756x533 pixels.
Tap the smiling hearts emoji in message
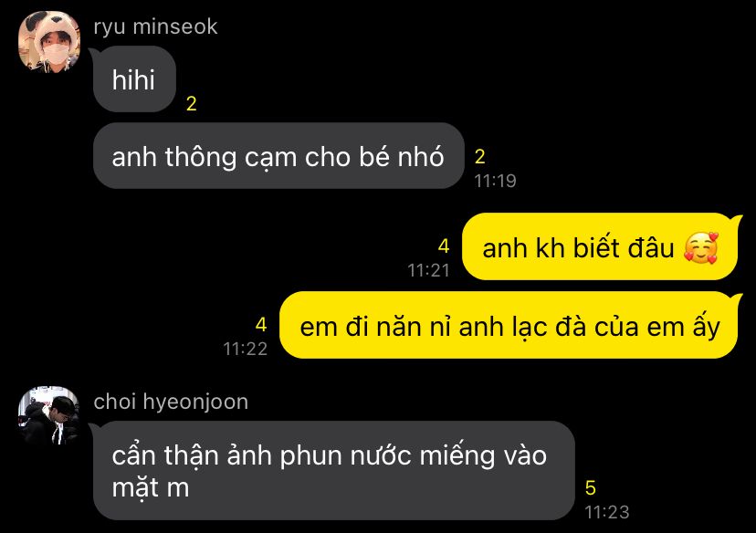(x=701, y=247)
